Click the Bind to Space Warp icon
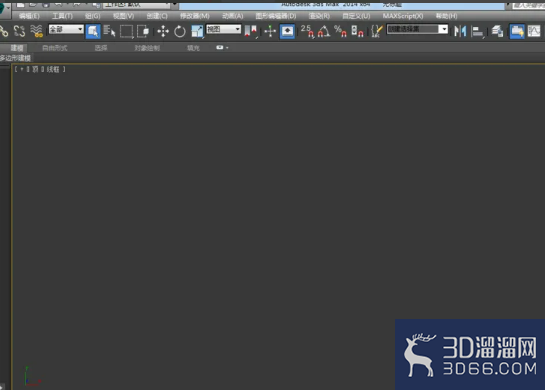Image resolution: width=545 pixels, height=390 pixels. 36,31
